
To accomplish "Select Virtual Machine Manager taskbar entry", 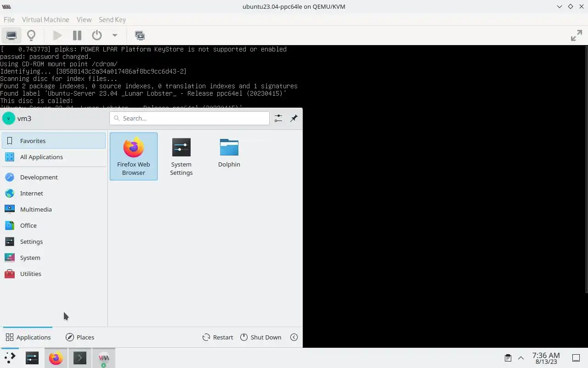I will pyautogui.click(x=104, y=358).
